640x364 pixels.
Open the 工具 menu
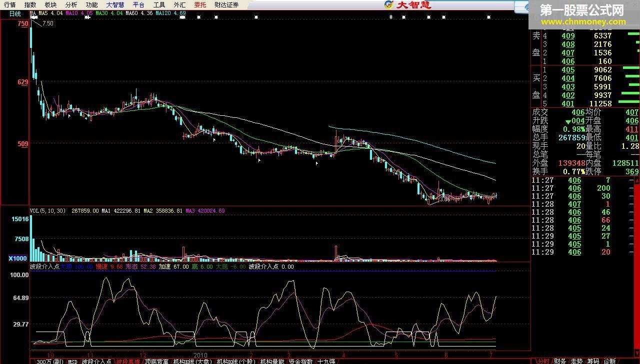(159, 4)
